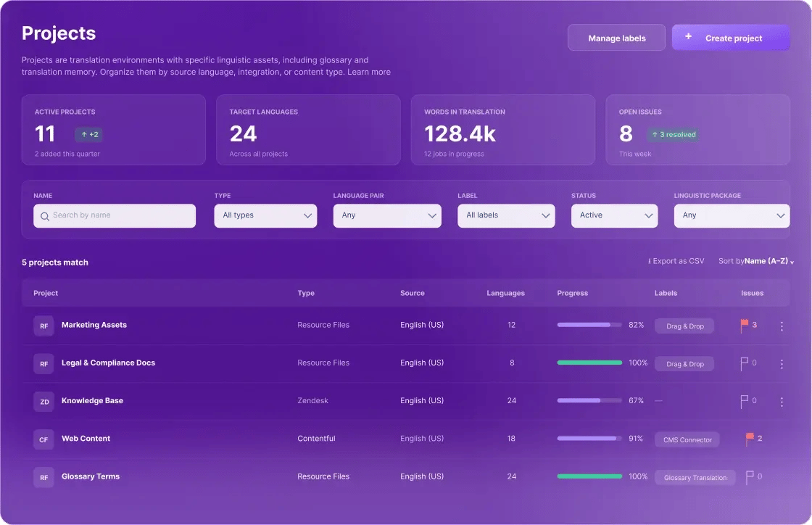Click the CMS Connector label
812x525 pixels.
[687, 439]
